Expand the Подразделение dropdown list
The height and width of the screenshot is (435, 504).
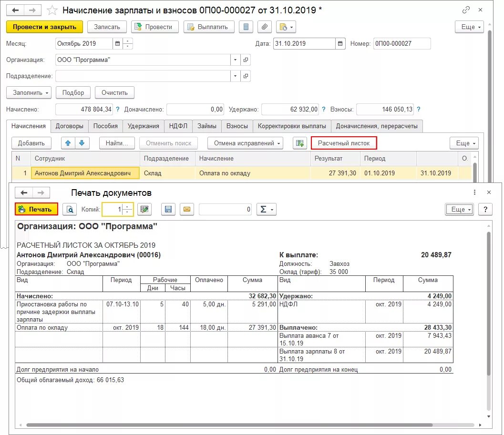click(235, 76)
